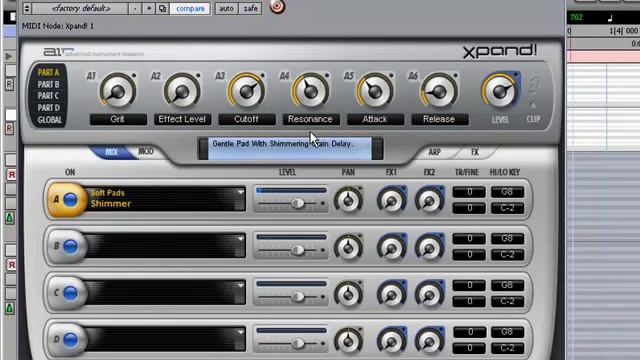Viewport: 640px width, 360px height.
Task: Click the Pan knob for part B
Action: [348, 247]
